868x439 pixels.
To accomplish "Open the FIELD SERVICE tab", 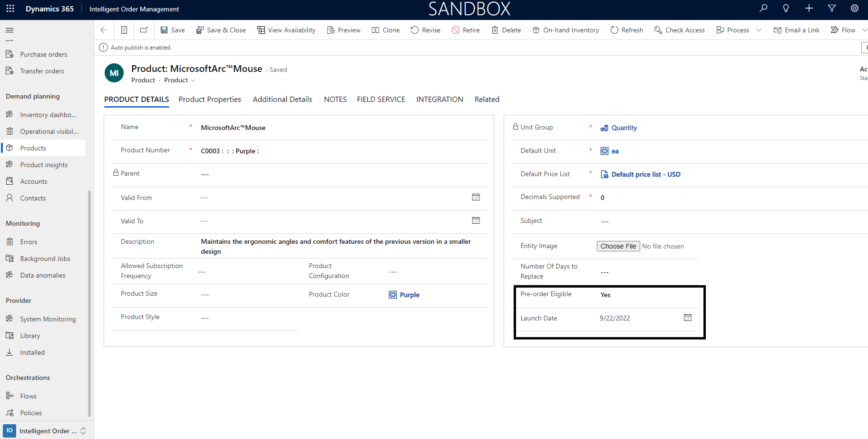I will coord(381,99).
